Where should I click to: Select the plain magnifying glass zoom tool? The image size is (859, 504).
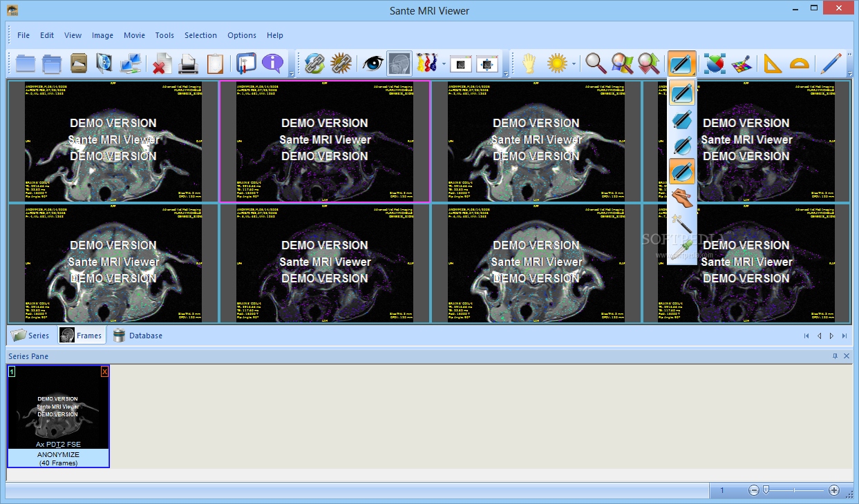tap(596, 64)
